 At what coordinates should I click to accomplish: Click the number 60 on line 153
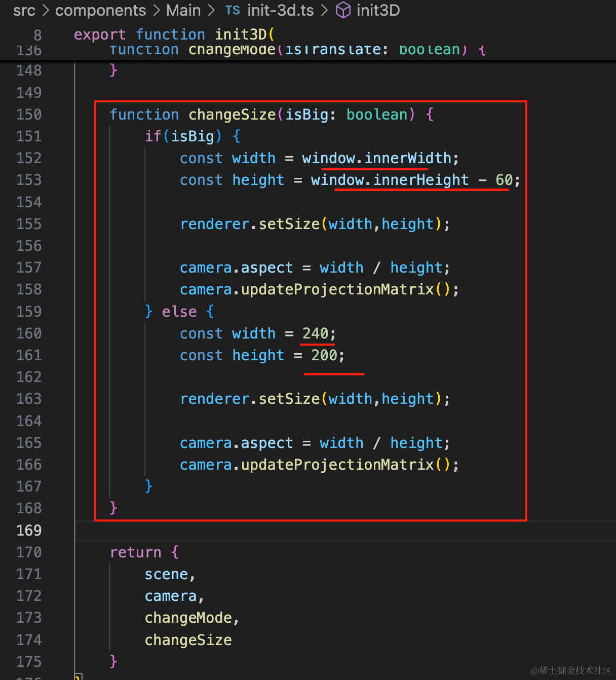click(x=504, y=180)
